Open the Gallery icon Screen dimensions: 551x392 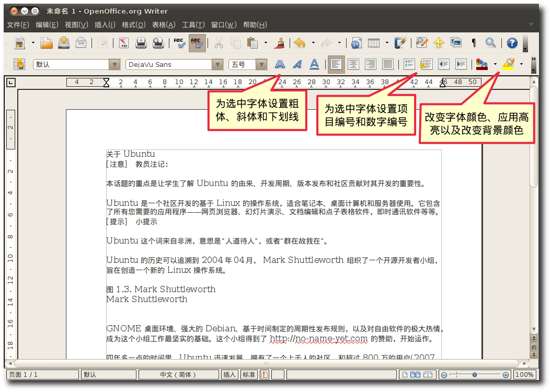click(x=456, y=43)
